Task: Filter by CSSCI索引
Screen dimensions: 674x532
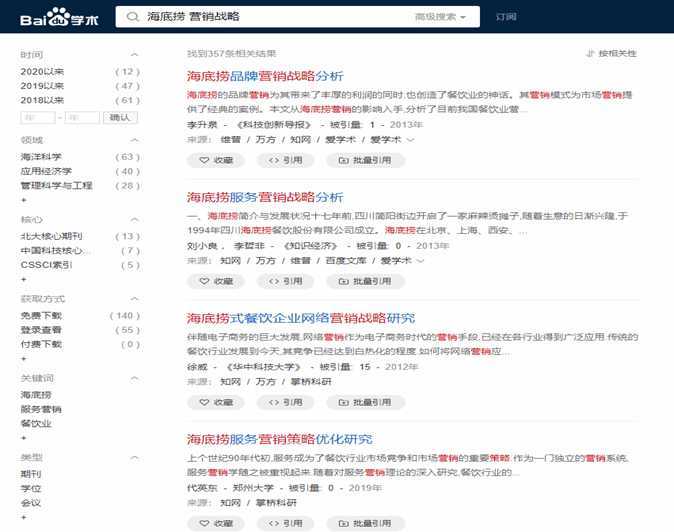Action: 46,265
